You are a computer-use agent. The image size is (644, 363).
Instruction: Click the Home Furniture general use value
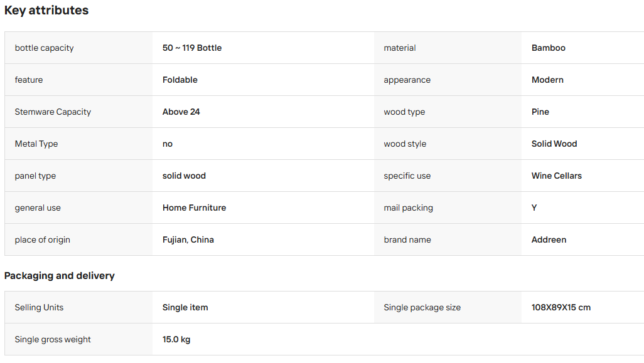(195, 208)
